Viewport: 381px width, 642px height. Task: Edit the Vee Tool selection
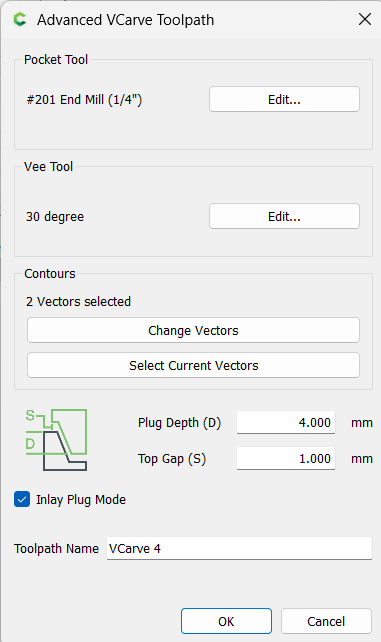click(284, 216)
